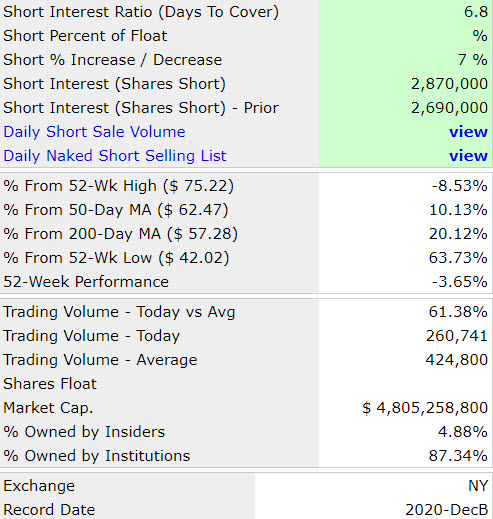
Task: Select the 52-Week Performance -3.65% value
Action: 460,282
